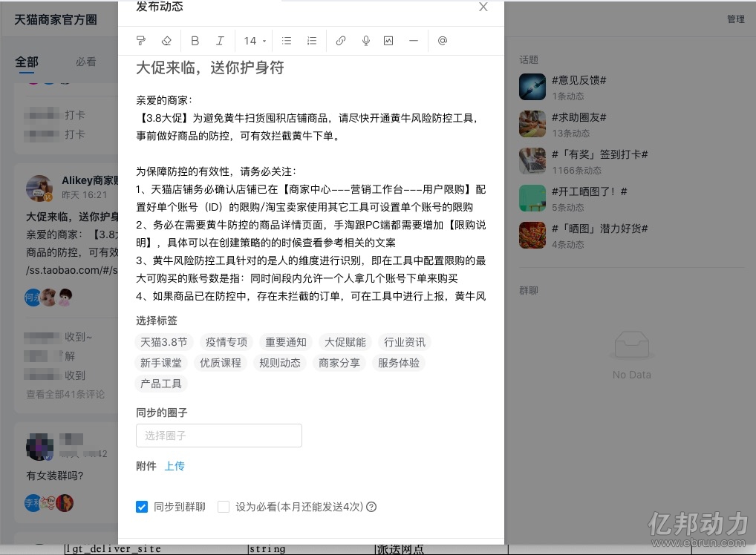Insert a numbered list
The image size is (756, 555).
(x=312, y=41)
